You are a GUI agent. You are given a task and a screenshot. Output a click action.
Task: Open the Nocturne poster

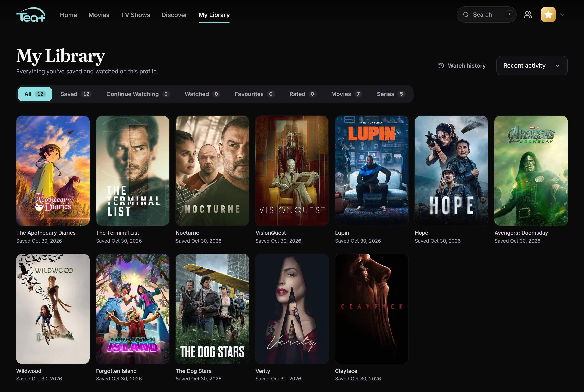(212, 171)
